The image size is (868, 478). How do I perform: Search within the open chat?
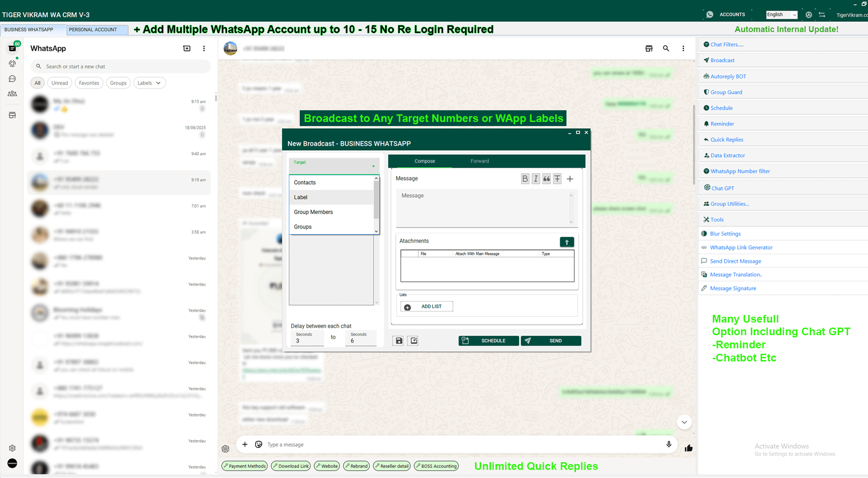pyautogui.click(x=666, y=48)
